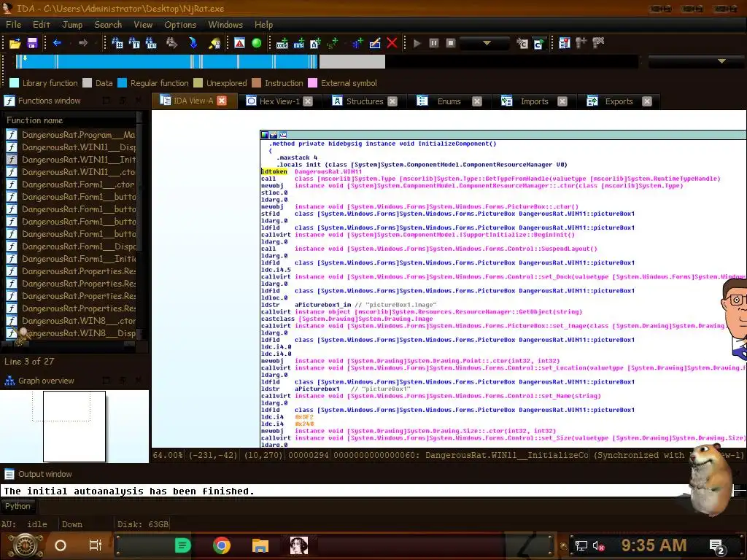Select DangerousRat.Program__Ma function row
Screen dimensions: 747x560
point(71,135)
